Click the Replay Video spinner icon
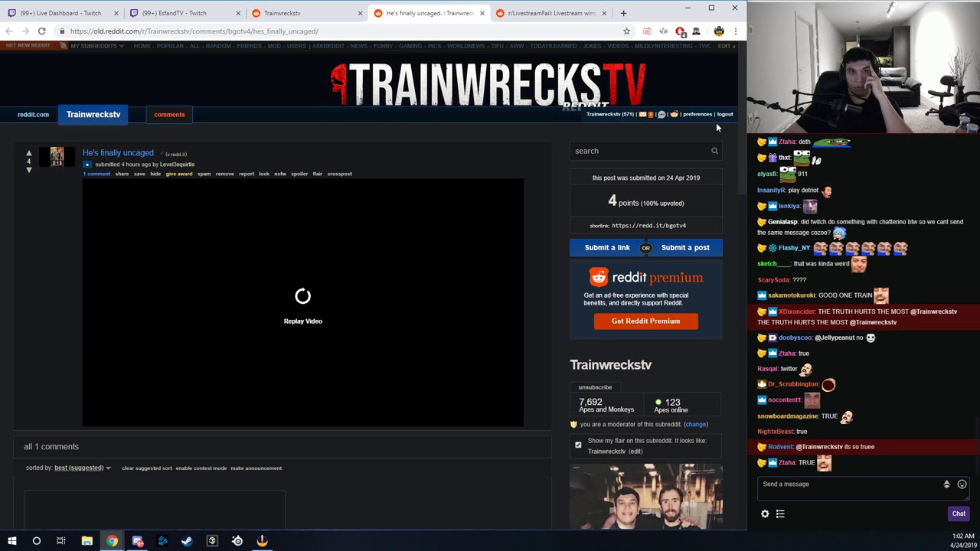This screenshot has width=980, height=551. 303,296
